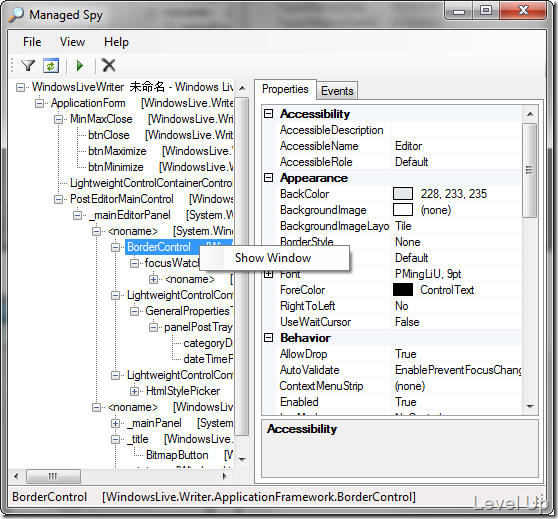Collapse the ApplicationForm tree node

[40, 103]
